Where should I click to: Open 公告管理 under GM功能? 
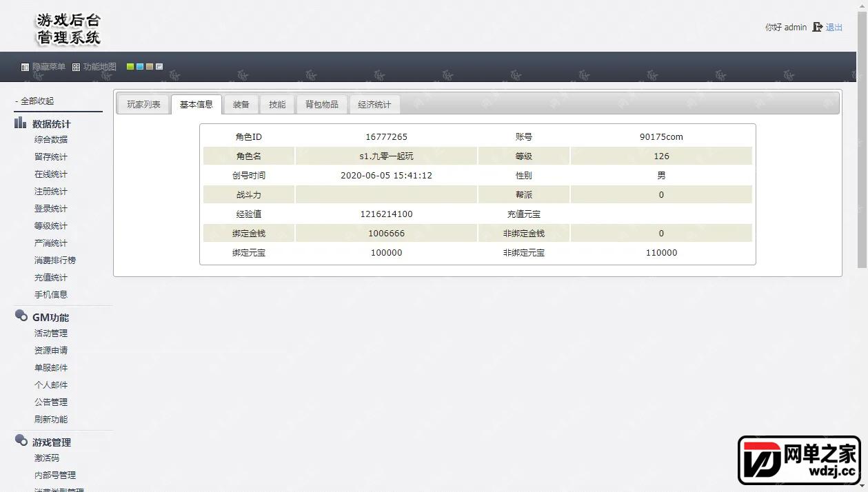[x=51, y=402]
